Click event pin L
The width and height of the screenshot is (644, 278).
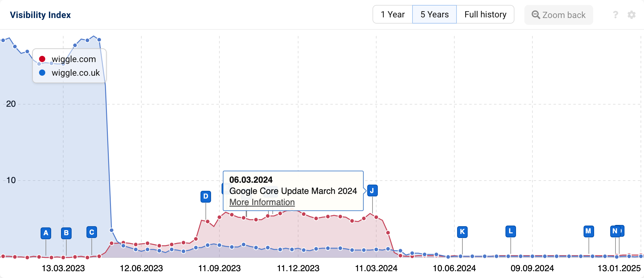pyautogui.click(x=511, y=231)
